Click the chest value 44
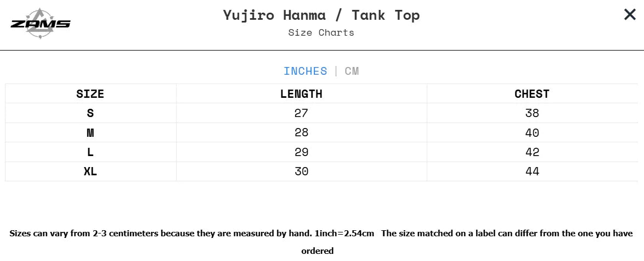 (x=532, y=171)
